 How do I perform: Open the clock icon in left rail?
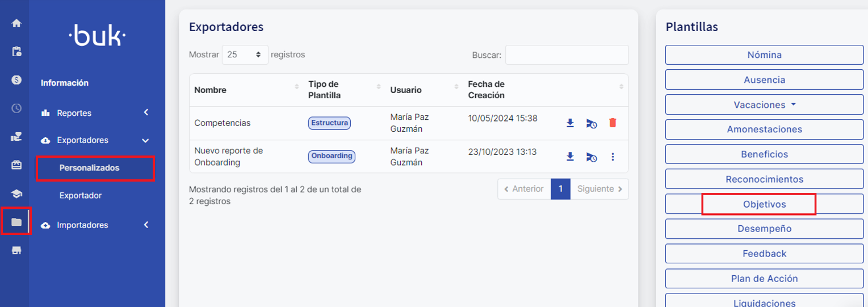click(x=16, y=108)
